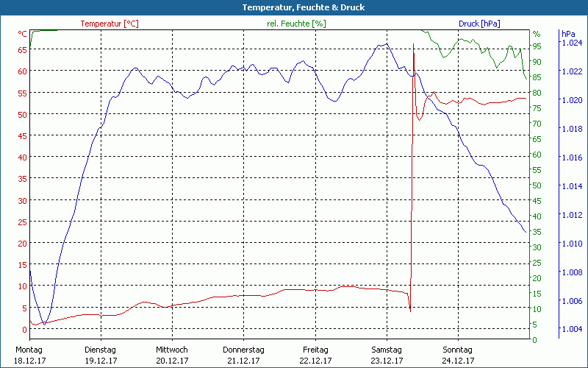Click the blue pressure curve's lowest point on Montag
The image size is (588, 368).
(x=44, y=323)
